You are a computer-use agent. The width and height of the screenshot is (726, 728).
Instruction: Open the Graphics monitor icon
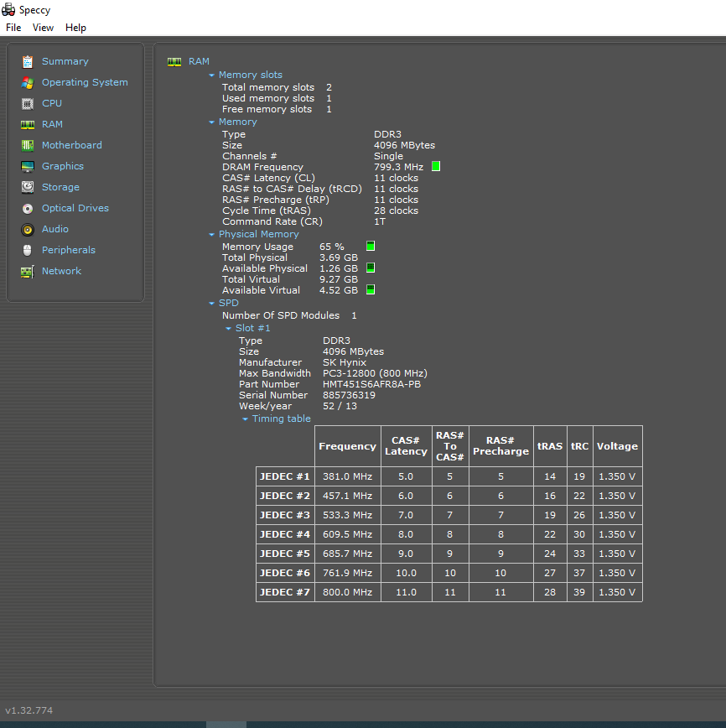[x=28, y=166]
